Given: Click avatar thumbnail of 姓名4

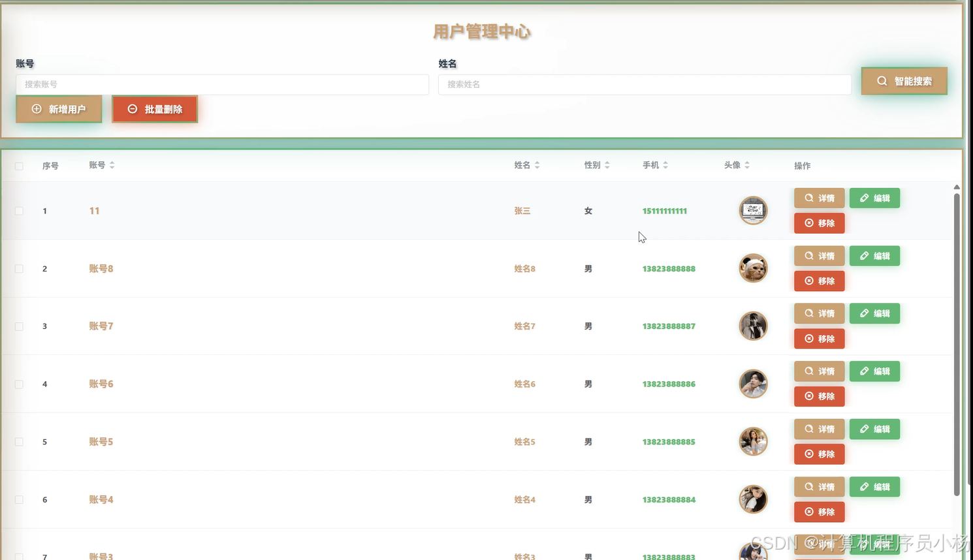Looking at the screenshot, I should (753, 499).
